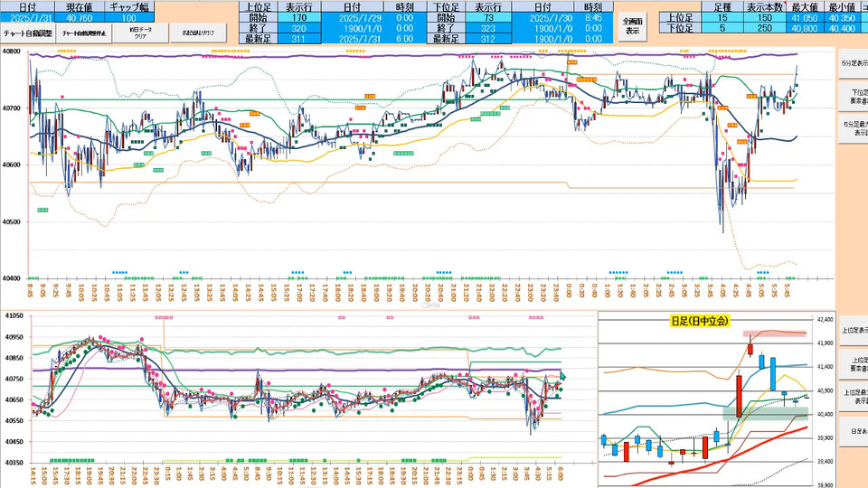Click the 40600 axis label on main chart
868x488 pixels.
point(11,164)
